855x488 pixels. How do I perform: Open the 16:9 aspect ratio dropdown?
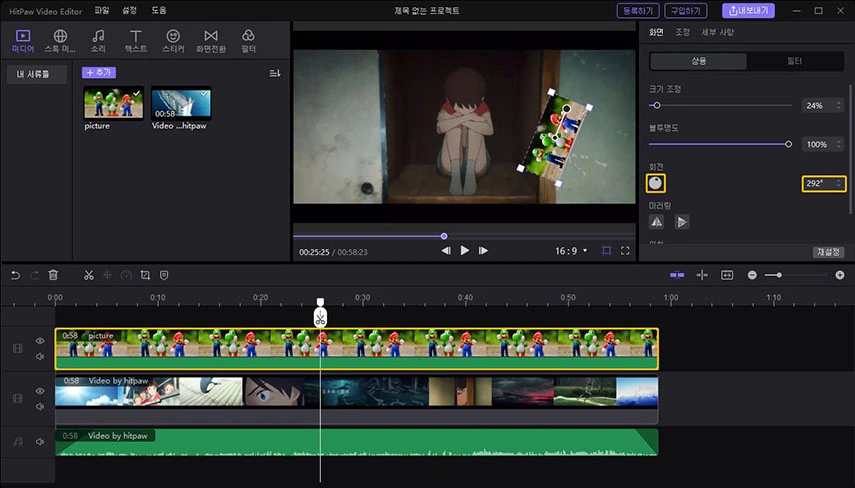pos(571,251)
